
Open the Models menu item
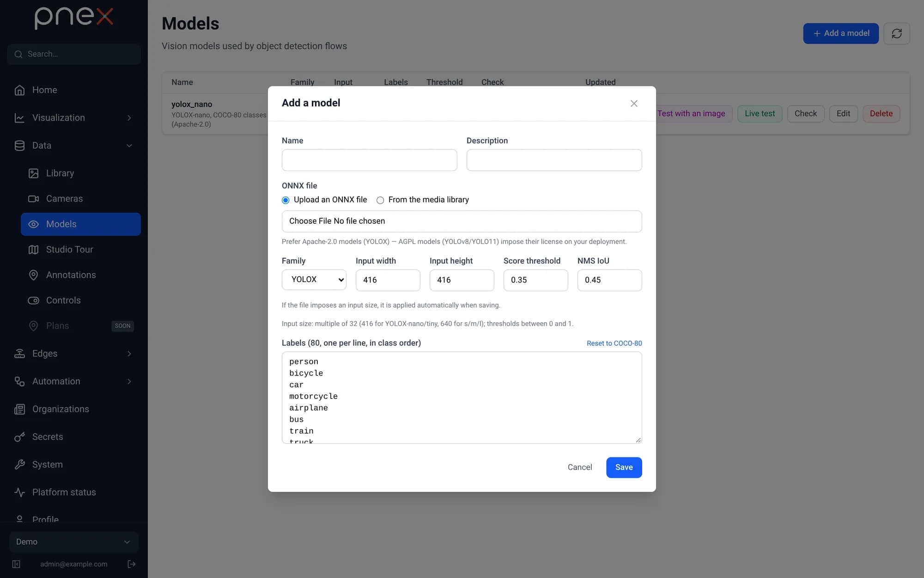[x=81, y=224]
